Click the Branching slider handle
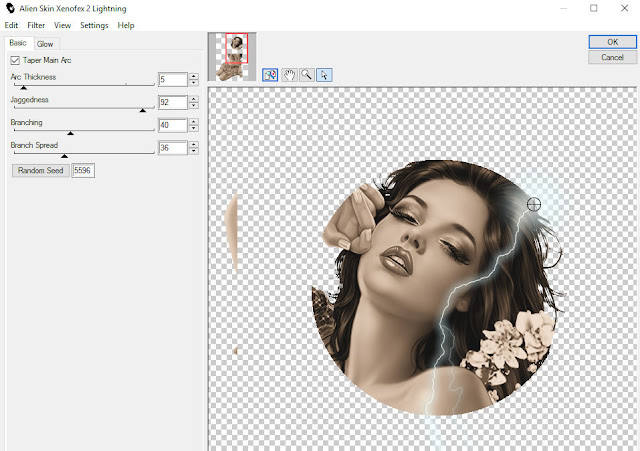The height and width of the screenshot is (451, 640). (x=70, y=133)
